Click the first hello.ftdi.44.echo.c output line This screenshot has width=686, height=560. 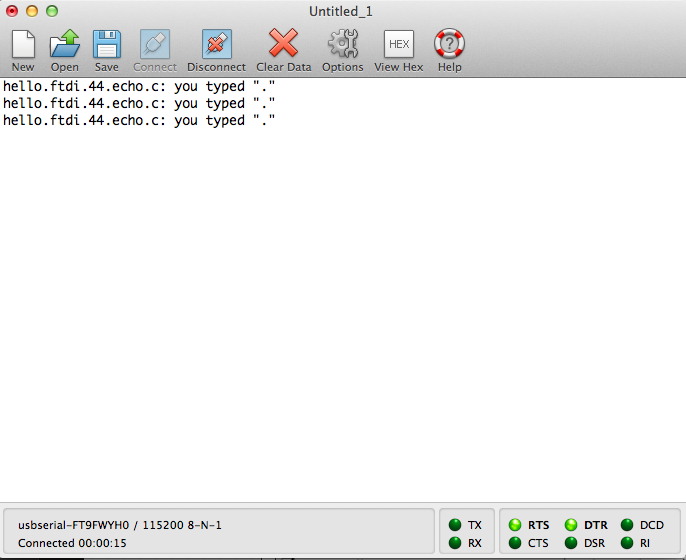click(x=139, y=87)
